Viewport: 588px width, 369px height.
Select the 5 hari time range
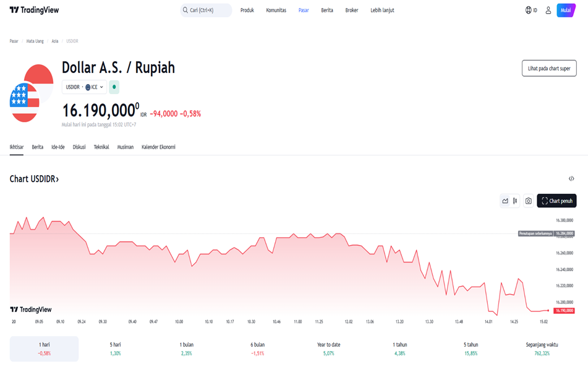(x=115, y=349)
